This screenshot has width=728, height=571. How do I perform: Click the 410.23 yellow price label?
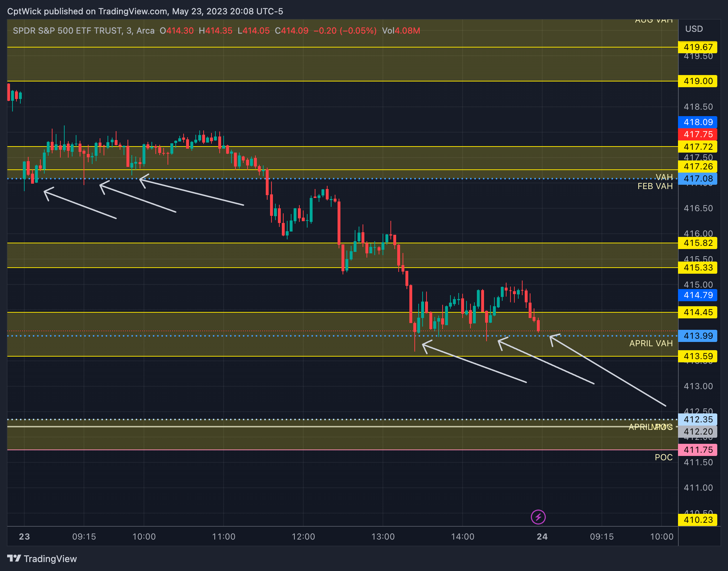click(698, 520)
